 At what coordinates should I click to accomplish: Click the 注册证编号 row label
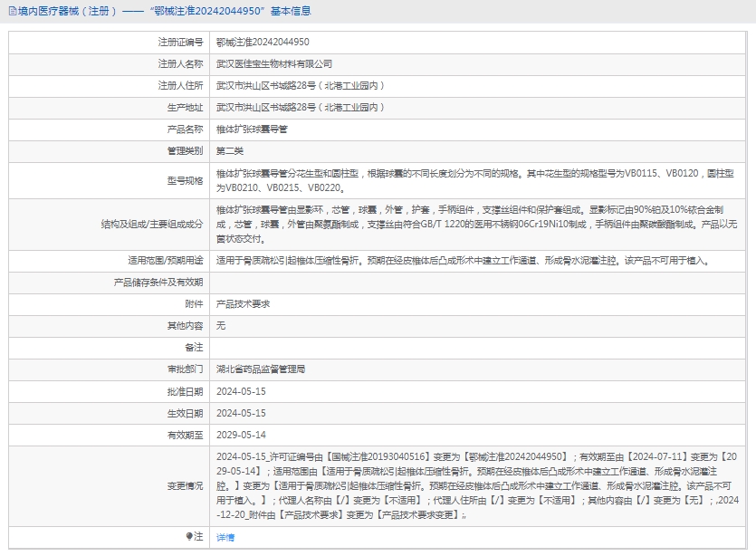[180, 42]
